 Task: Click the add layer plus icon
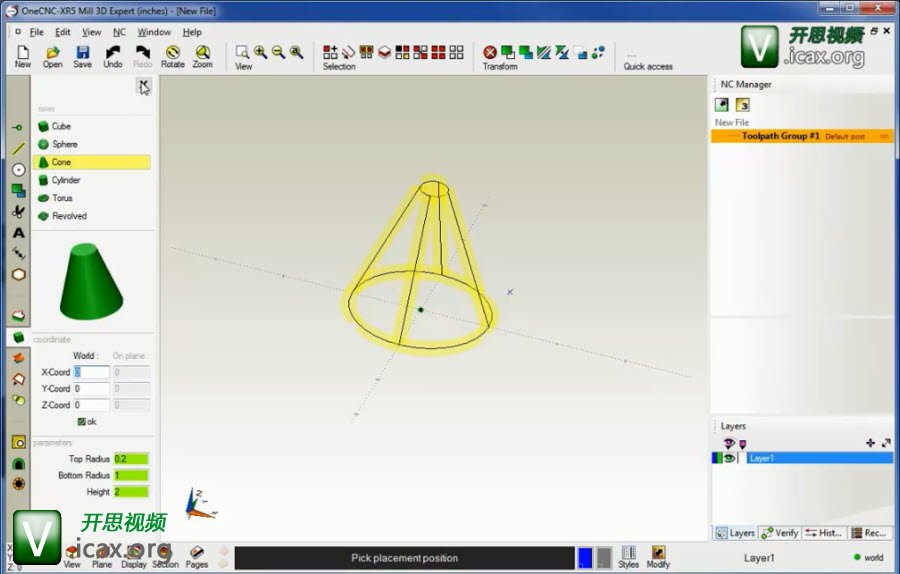(x=870, y=443)
